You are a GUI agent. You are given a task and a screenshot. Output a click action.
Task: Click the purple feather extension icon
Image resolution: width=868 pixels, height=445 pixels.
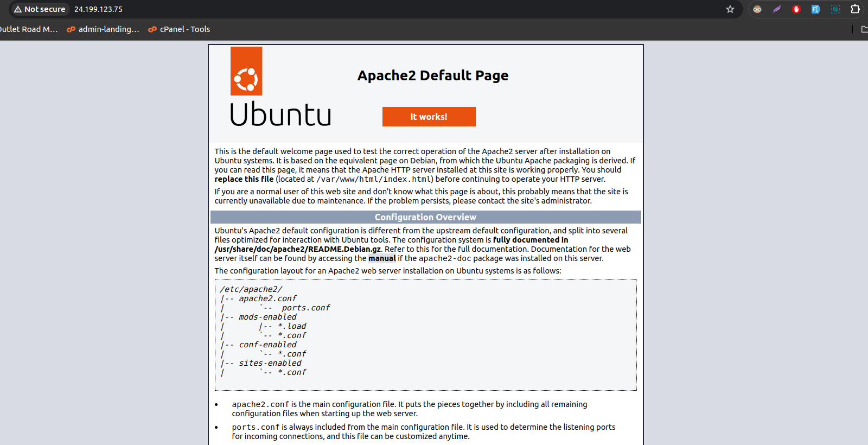coord(777,9)
